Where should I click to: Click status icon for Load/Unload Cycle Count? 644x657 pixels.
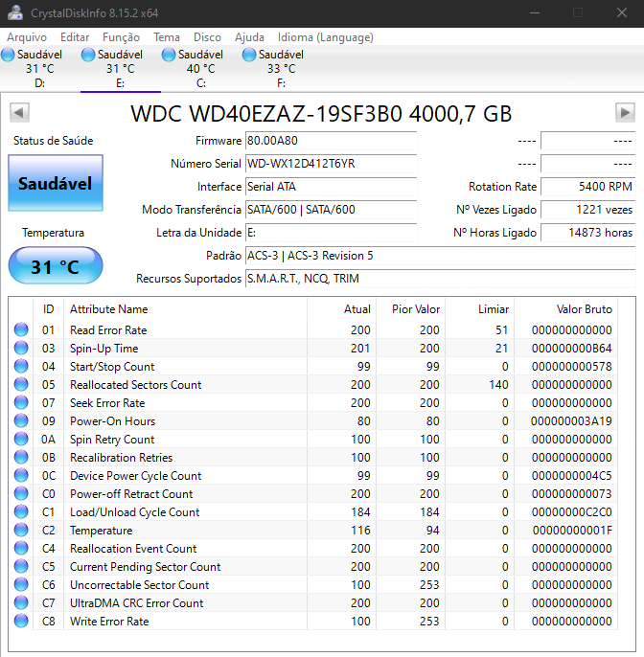tap(21, 511)
